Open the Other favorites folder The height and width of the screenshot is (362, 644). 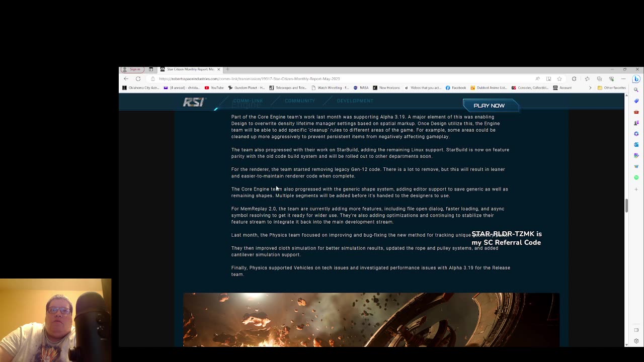coord(612,87)
